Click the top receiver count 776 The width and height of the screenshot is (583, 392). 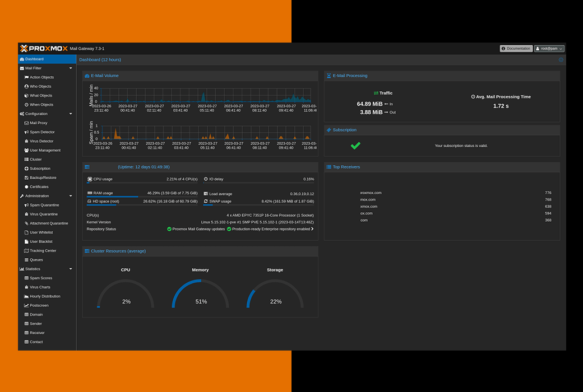[x=548, y=193]
